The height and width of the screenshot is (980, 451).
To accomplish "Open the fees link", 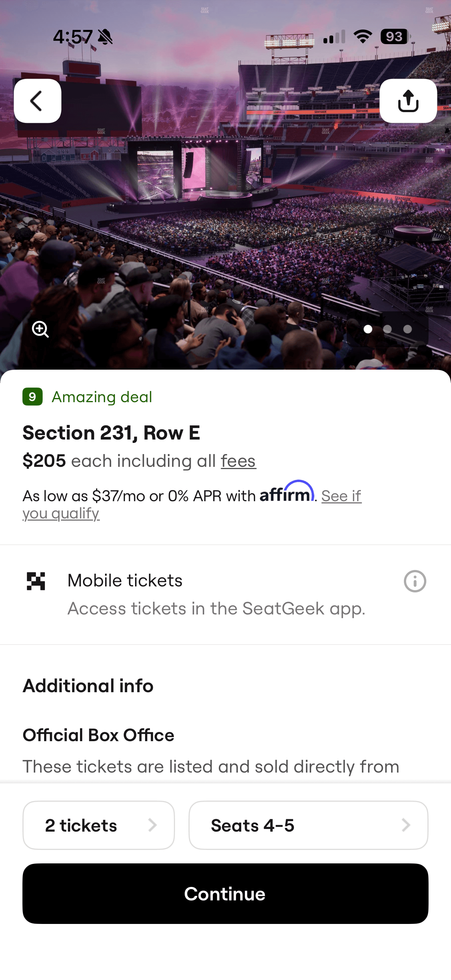I will pyautogui.click(x=238, y=461).
